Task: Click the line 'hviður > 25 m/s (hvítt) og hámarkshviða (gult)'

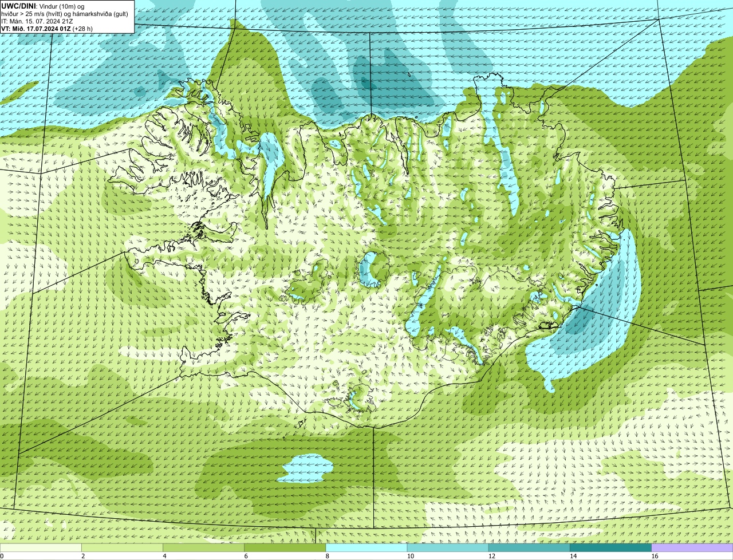Action: (65, 13)
